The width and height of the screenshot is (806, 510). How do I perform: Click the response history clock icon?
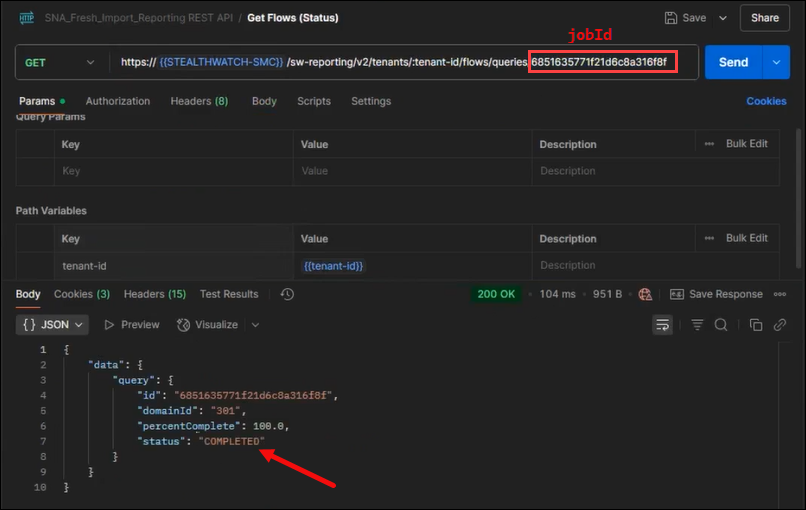point(287,294)
